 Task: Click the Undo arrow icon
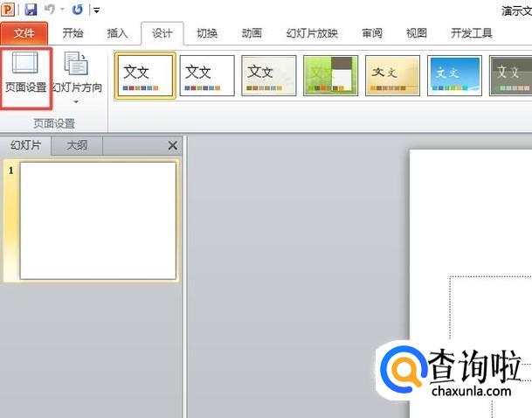(50, 10)
